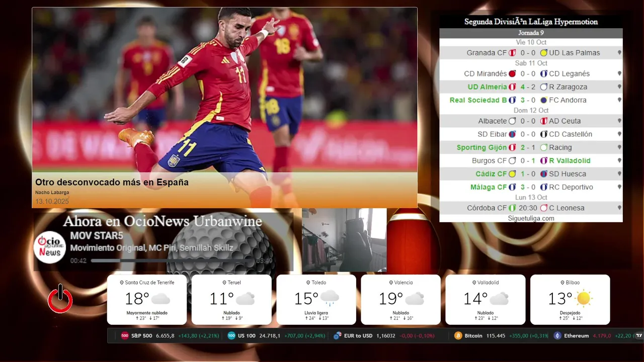This screenshot has width=644, height=362.
Task: Click the OcioNews logo in the player
Action: pyautogui.click(x=50, y=247)
